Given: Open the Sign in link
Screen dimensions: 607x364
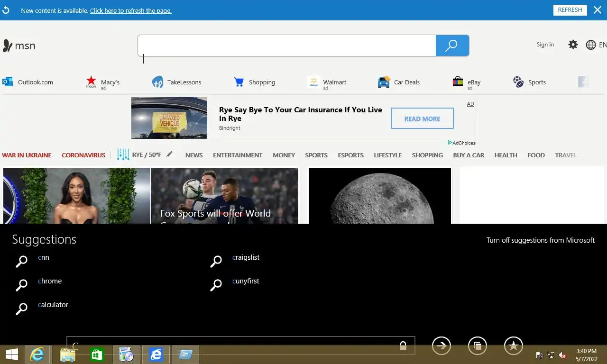Looking at the screenshot, I should click(x=545, y=45).
